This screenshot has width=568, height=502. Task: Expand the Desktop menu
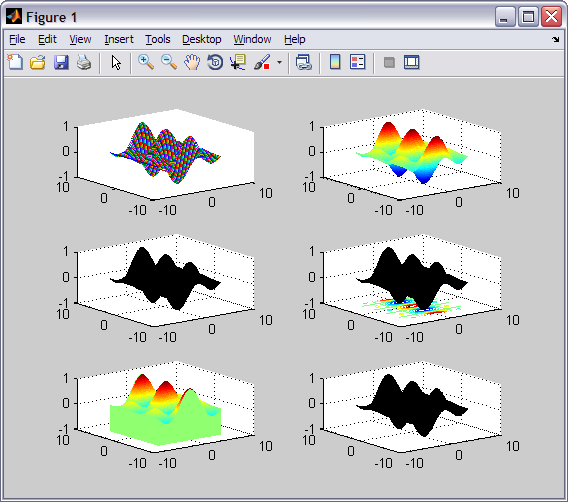pyautogui.click(x=201, y=39)
